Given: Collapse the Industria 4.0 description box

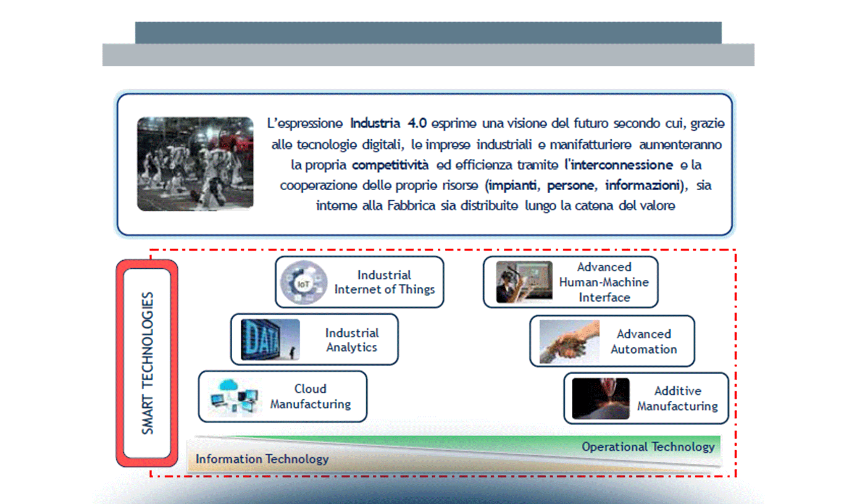Looking at the screenshot, I should [x=424, y=164].
